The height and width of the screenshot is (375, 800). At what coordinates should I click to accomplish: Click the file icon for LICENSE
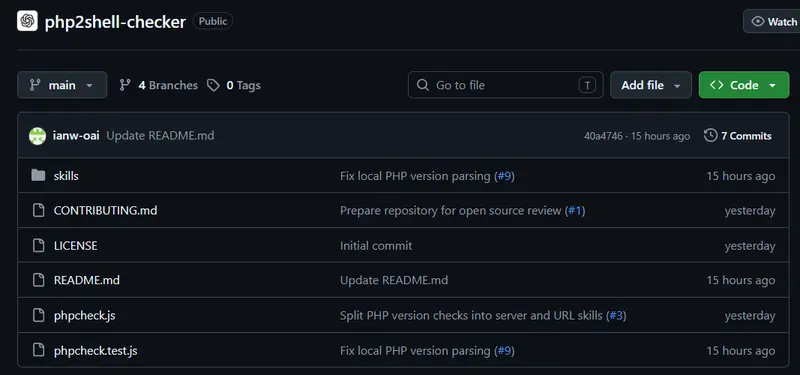(x=38, y=245)
